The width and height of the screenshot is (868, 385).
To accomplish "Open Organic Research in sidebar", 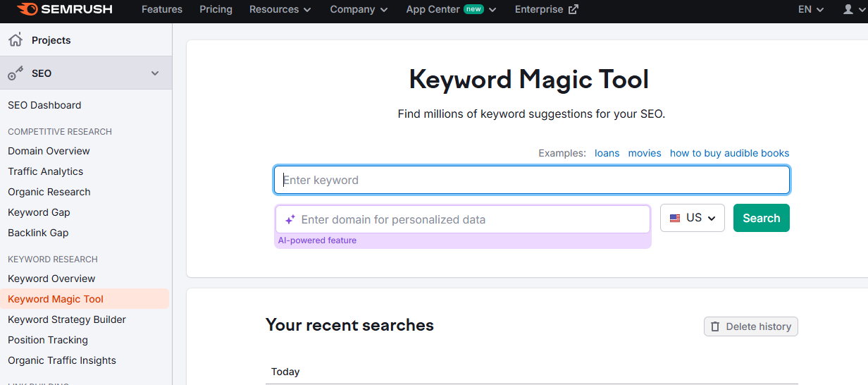I will pyautogui.click(x=49, y=192).
